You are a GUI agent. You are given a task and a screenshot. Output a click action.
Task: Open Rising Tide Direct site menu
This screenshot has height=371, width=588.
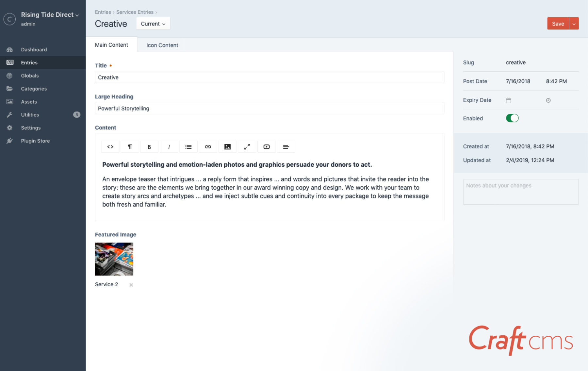pyautogui.click(x=50, y=15)
